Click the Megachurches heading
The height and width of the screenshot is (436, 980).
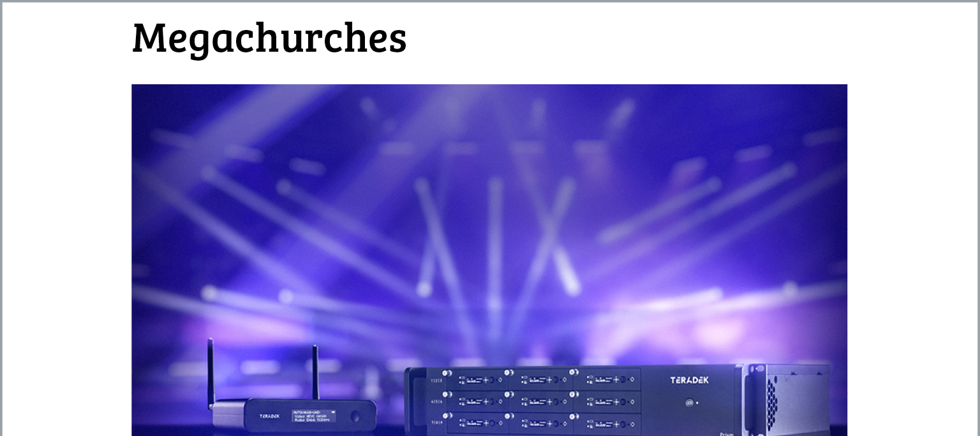pos(269,38)
